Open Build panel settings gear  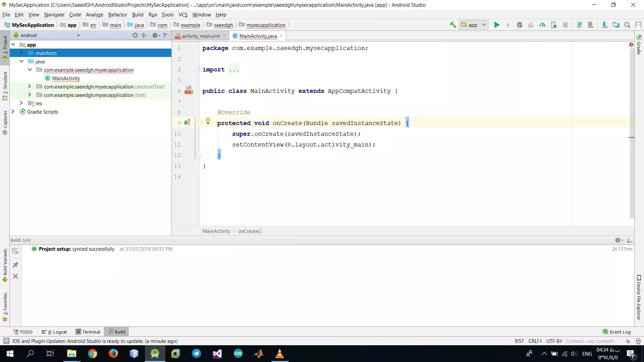point(619,240)
